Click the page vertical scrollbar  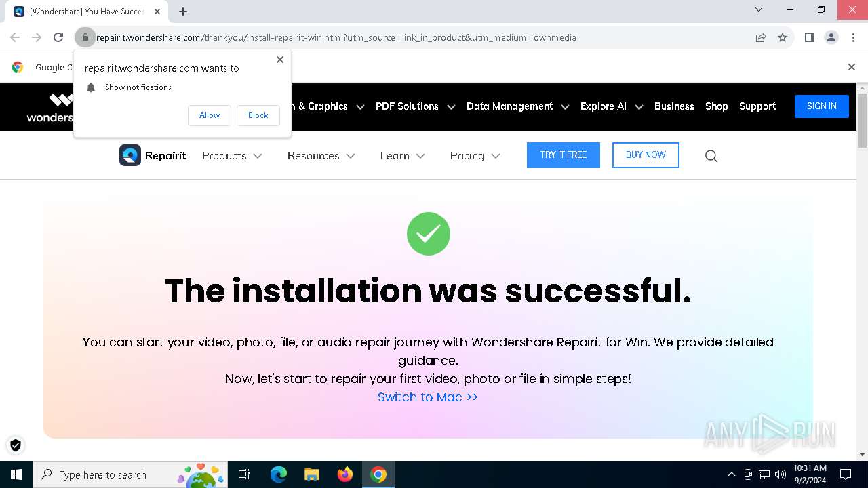(863, 121)
